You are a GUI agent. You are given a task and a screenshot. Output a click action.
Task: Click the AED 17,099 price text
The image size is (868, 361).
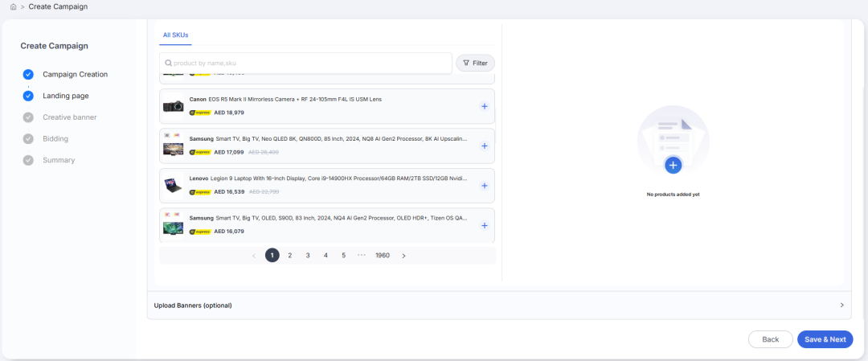(x=229, y=152)
